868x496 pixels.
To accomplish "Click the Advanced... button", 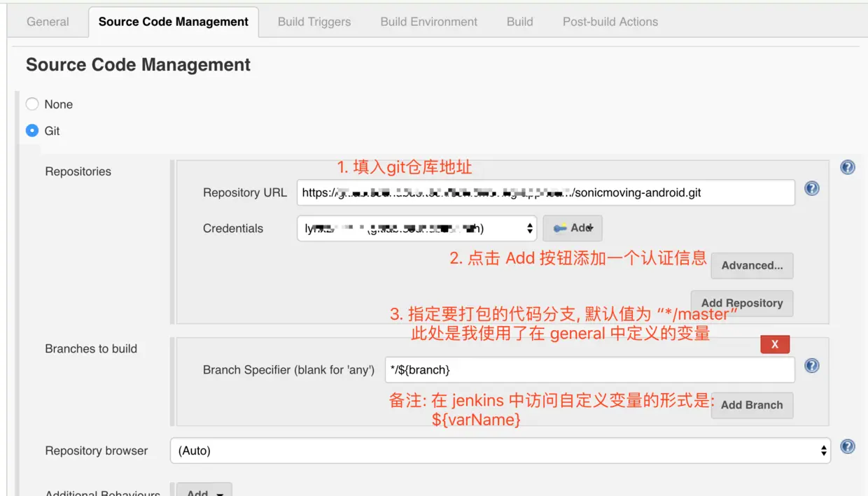I will [752, 265].
